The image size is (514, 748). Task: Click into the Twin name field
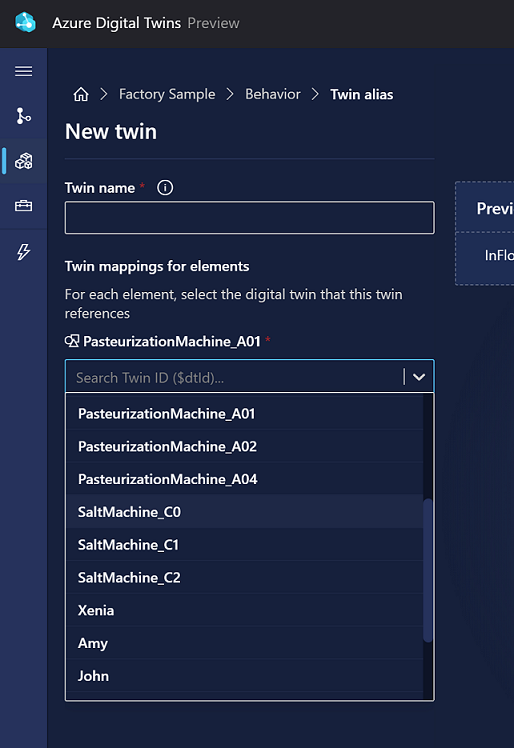(x=250, y=218)
